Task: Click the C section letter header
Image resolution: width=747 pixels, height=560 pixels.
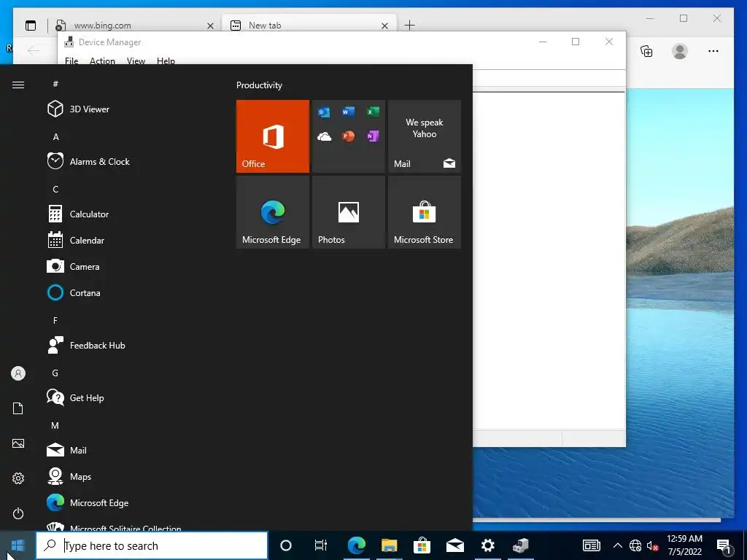Action: click(55, 189)
